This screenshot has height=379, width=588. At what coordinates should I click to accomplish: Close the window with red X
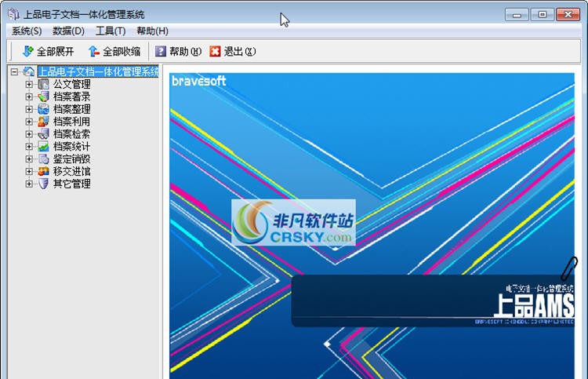pyautogui.click(x=568, y=15)
